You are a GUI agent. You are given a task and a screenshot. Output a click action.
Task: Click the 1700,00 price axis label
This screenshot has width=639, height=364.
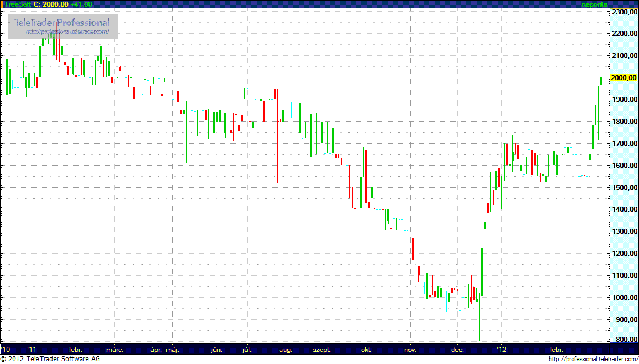coord(625,144)
